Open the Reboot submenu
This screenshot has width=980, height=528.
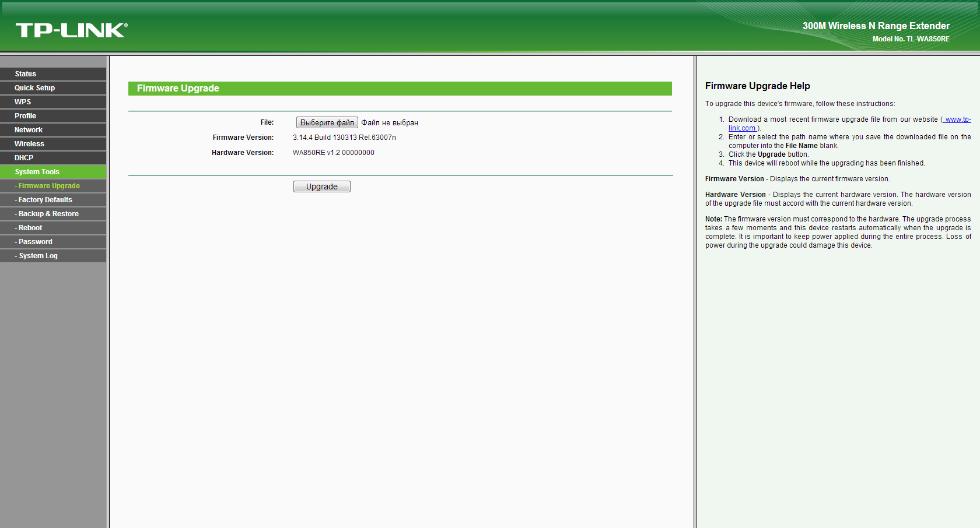click(x=53, y=228)
